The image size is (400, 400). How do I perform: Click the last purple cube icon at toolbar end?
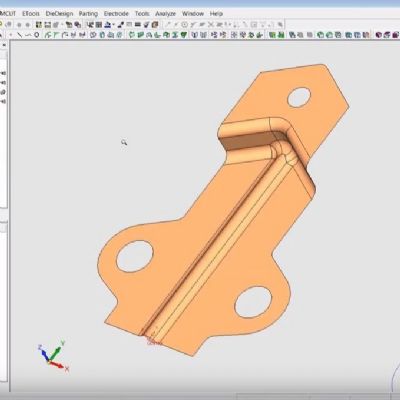[x=396, y=35]
